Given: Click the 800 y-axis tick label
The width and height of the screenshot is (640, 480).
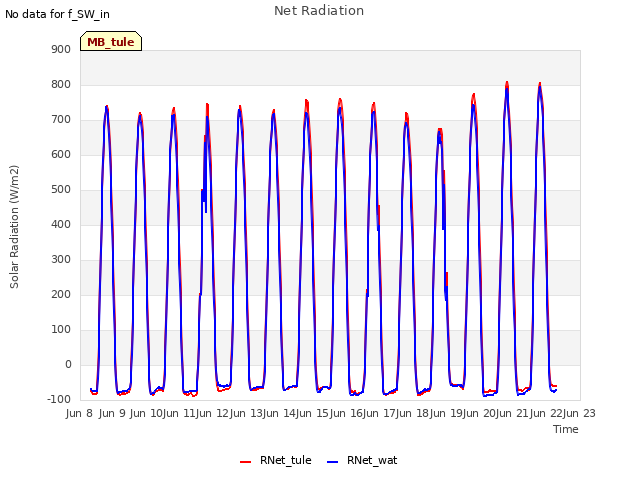Looking at the screenshot, I should (61, 84).
